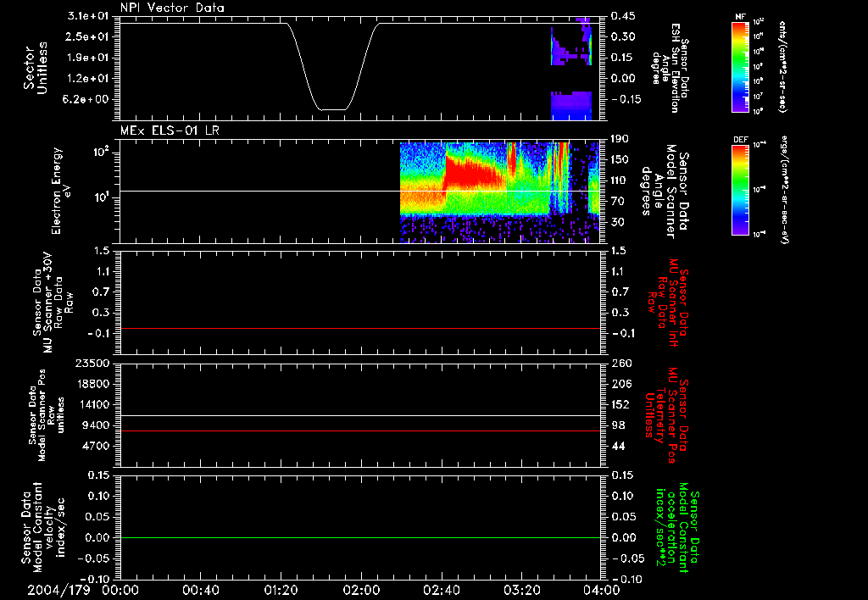868x600 pixels.
Task: Click the '2.5e+01' sector tick value
Action: 88,36
